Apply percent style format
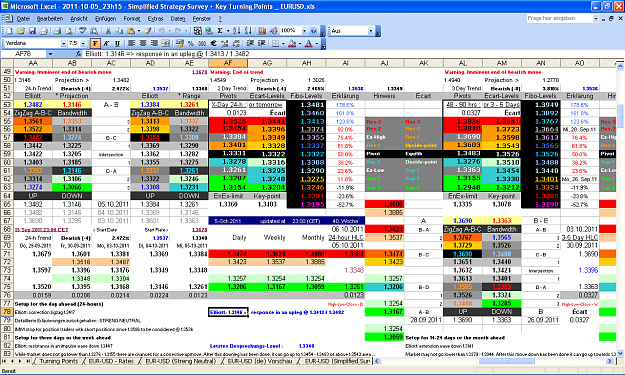The width and height of the screenshot is (625, 375). 191,43
